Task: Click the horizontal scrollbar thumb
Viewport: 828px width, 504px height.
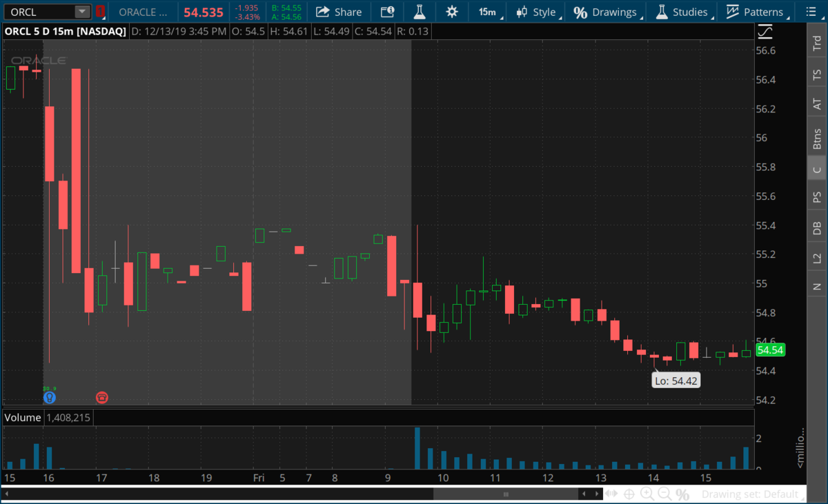Action: tap(505, 494)
